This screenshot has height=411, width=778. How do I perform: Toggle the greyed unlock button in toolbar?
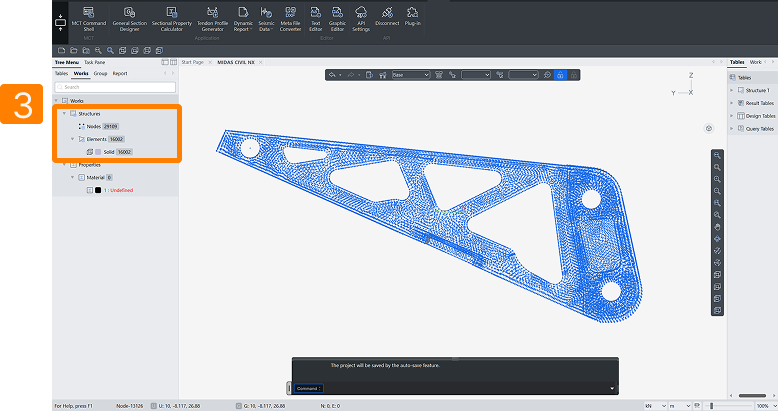click(x=574, y=75)
